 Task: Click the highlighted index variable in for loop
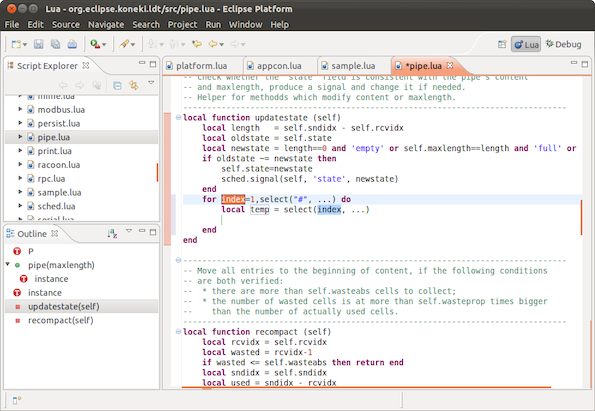(x=233, y=199)
